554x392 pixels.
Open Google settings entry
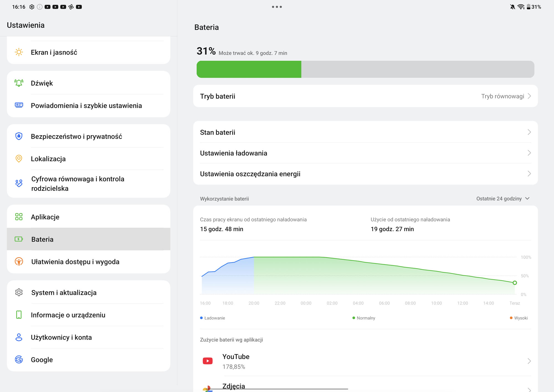89,360
